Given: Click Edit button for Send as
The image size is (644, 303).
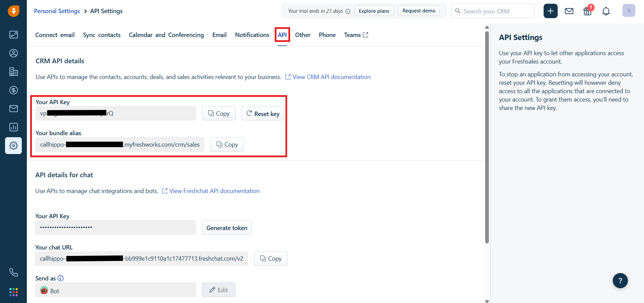Looking at the screenshot, I should click(219, 290).
